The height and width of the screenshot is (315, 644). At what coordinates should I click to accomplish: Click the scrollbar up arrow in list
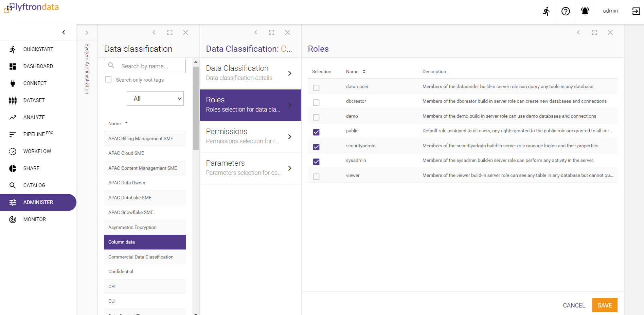[196, 62]
